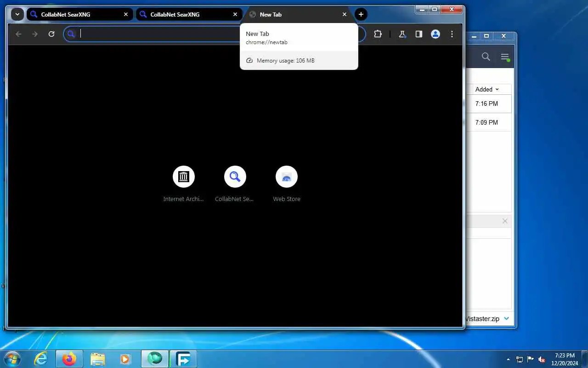Image resolution: width=588 pixels, height=368 pixels.
Task: Open the profile avatar menu
Action: [x=435, y=34]
